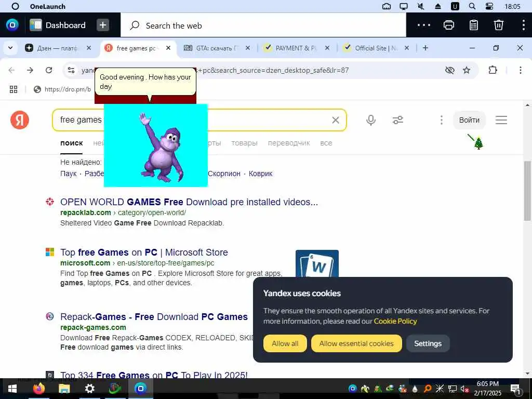The width and height of the screenshot is (532, 399).
Task: Click the BonziBuddy purple gorilla
Action: [162, 148]
